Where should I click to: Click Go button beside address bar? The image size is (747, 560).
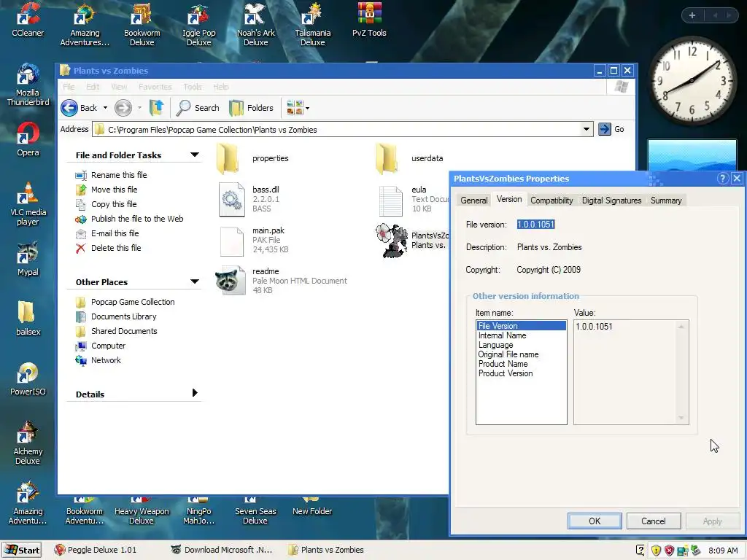point(612,129)
